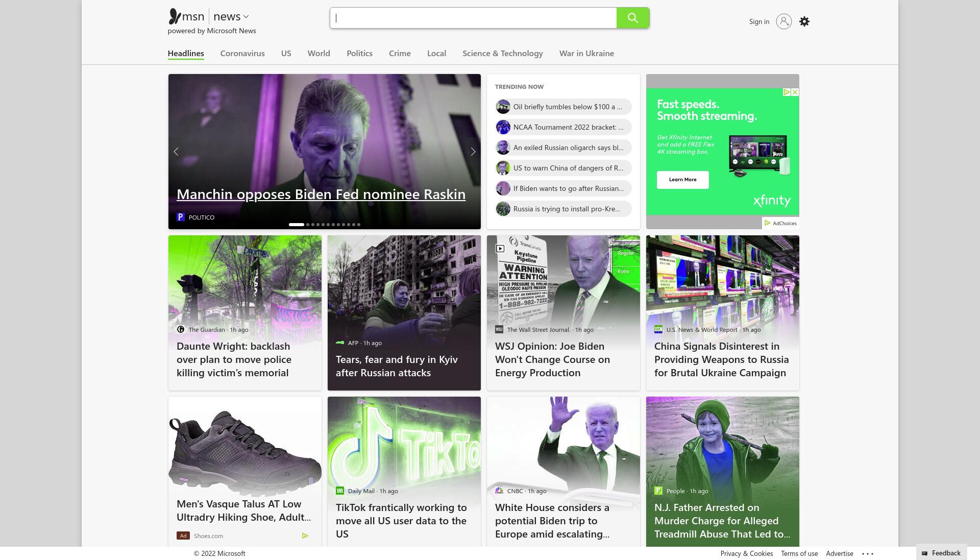Select the Headlines tab
This screenshot has height=560, width=980.
pos(186,53)
